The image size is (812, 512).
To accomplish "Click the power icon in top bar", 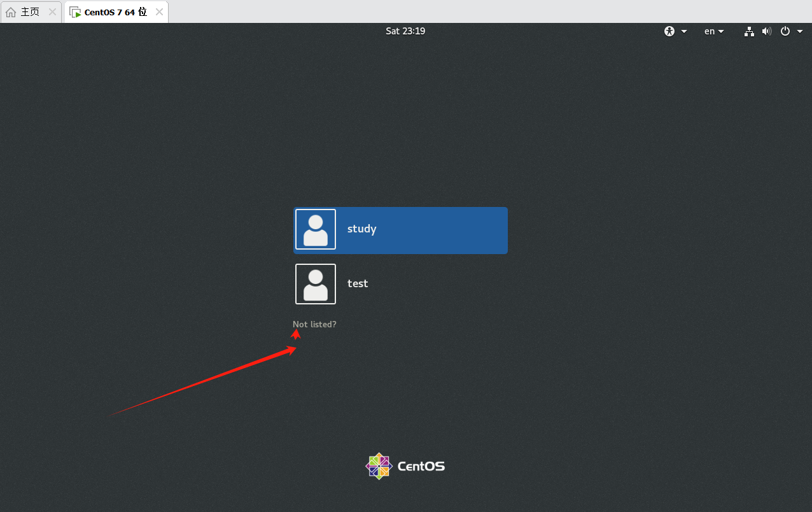I will click(785, 31).
